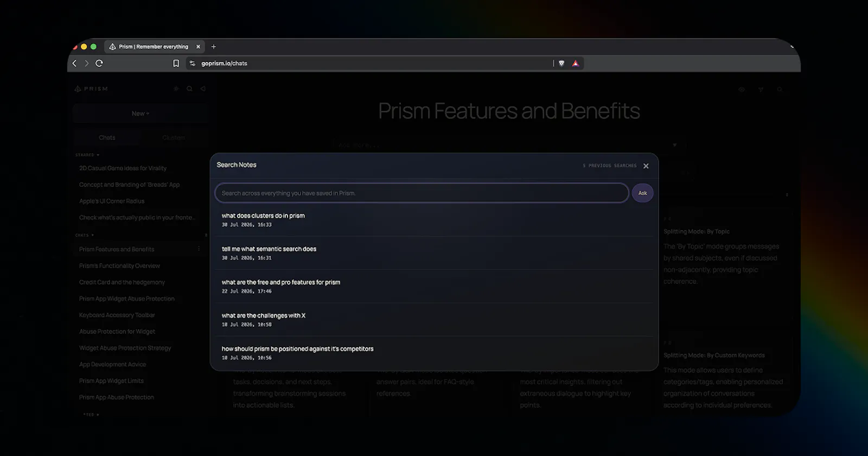
Task: Open search via sidebar magnifier icon
Action: [x=189, y=88]
